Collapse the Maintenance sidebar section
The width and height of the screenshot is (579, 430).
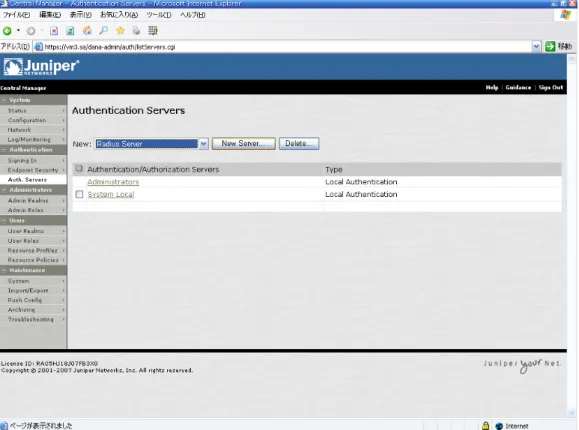(4, 270)
